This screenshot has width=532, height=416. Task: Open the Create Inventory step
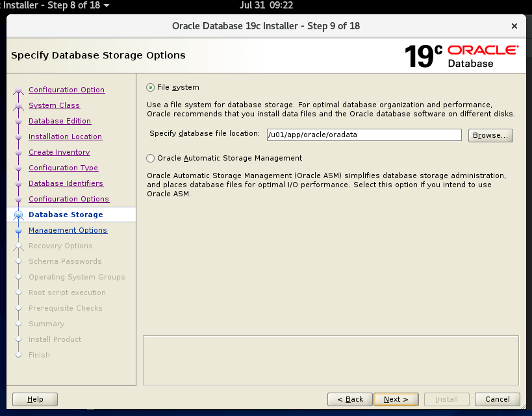click(x=59, y=152)
